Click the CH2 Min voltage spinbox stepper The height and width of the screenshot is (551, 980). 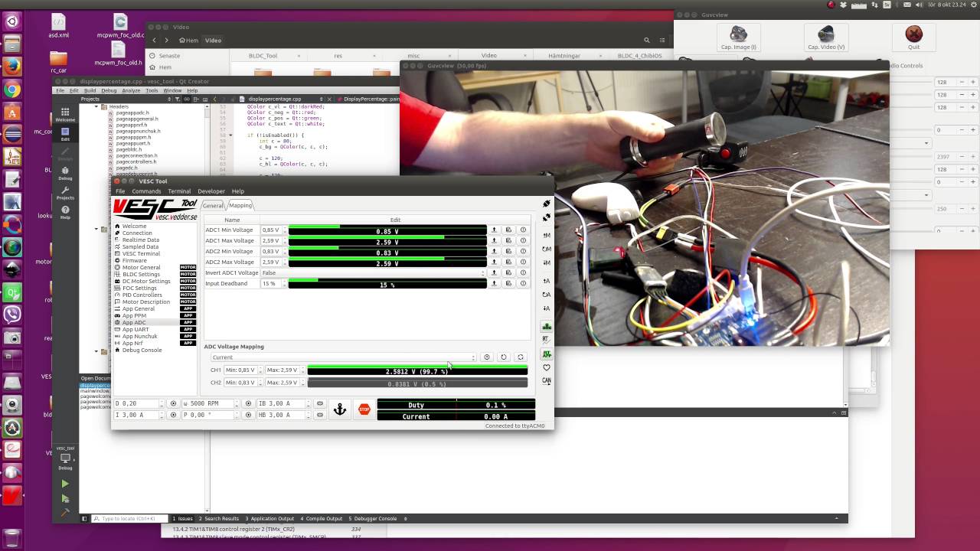[260, 383]
